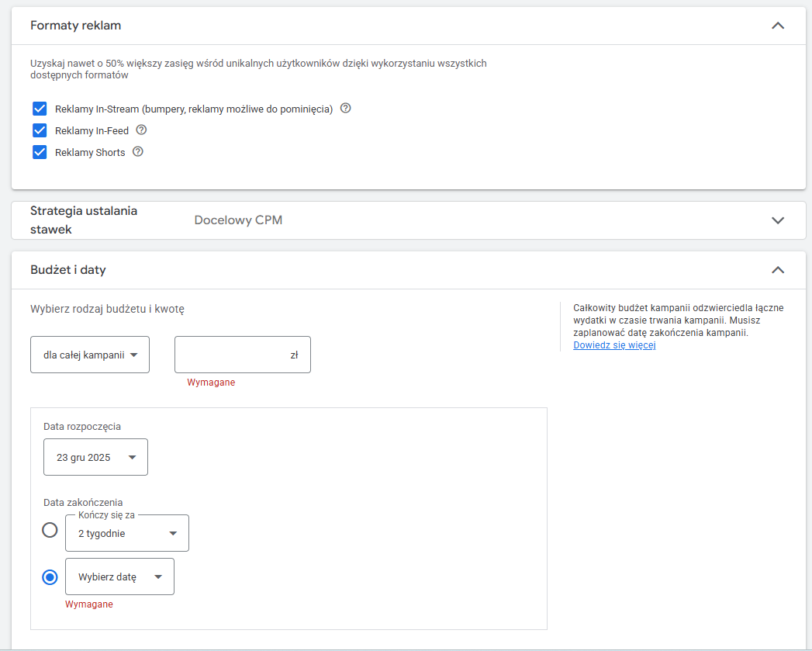Open the 'Wybierz datę' end date picker

(120, 577)
